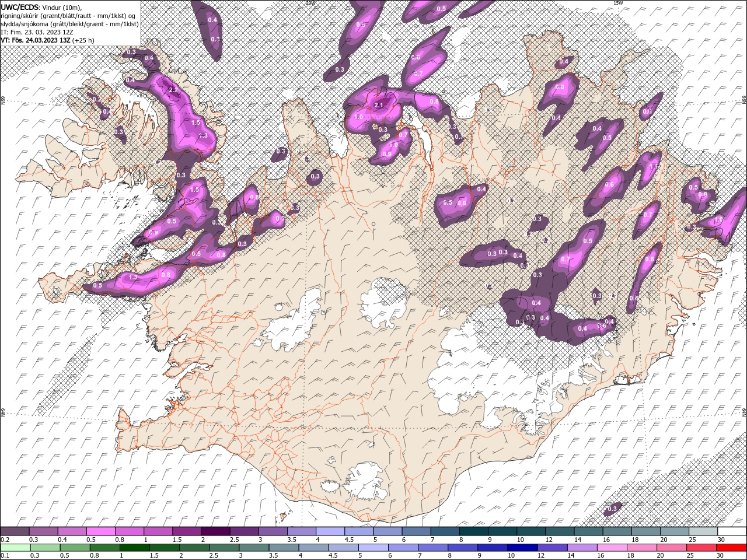Pick the bottom legend swatch between 1 and 1.5
Viewport: 747px width, 560px height.
[x=135, y=548]
